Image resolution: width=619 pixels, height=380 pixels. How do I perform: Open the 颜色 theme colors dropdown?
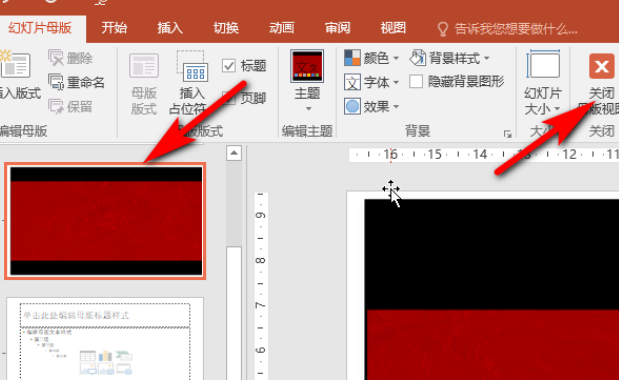tap(371, 58)
